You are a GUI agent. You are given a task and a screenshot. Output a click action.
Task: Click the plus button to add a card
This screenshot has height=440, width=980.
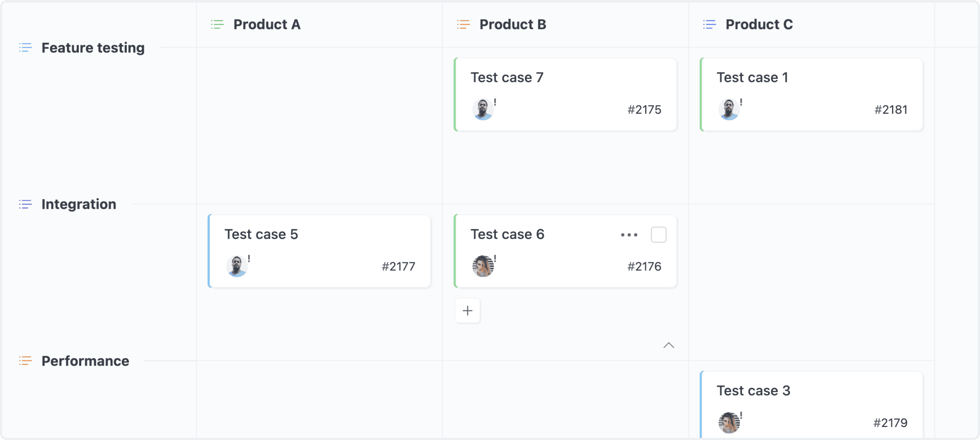click(468, 311)
